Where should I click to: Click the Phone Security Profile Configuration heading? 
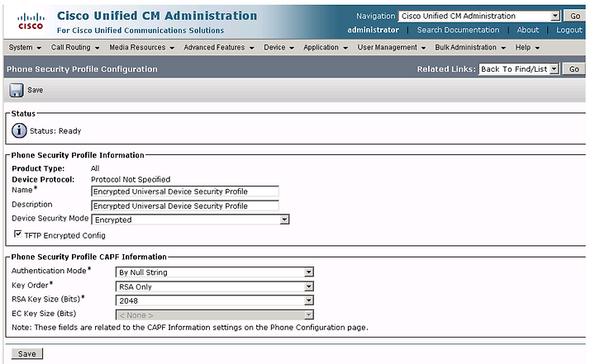82,69
